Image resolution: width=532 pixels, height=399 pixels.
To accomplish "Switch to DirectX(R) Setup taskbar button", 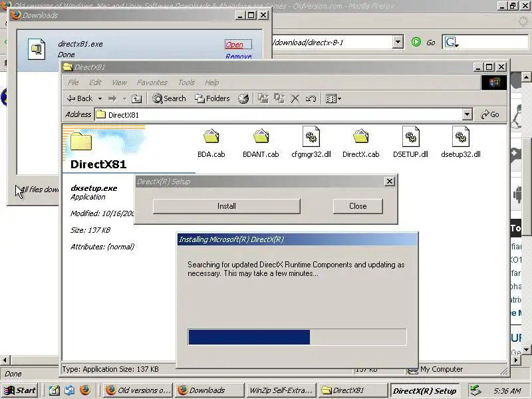I will (425, 391).
